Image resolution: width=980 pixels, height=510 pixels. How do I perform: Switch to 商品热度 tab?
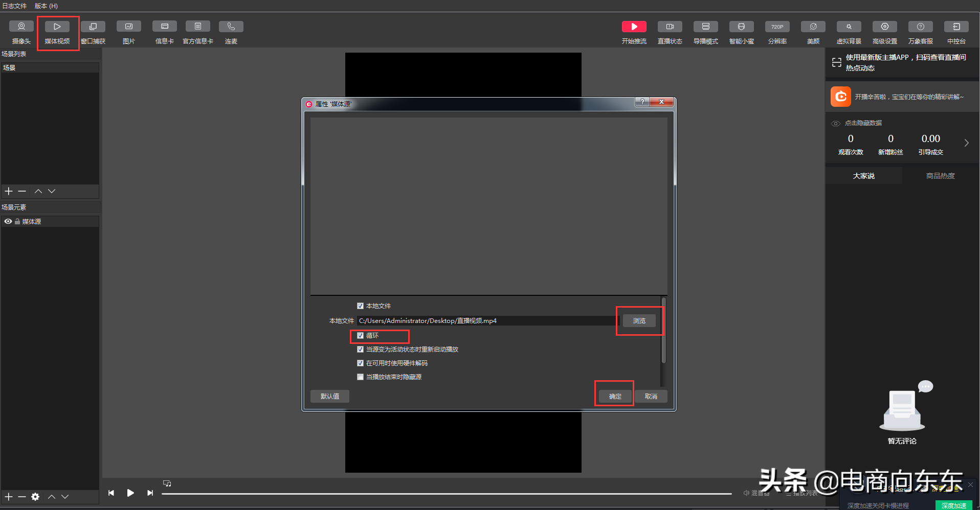(941, 176)
